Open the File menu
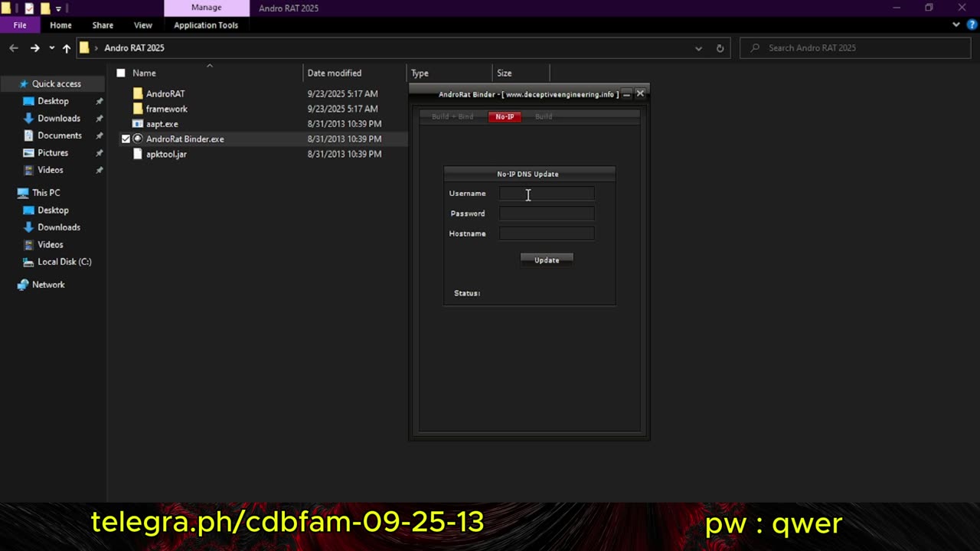The image size is (980, 551). [20, 24]
